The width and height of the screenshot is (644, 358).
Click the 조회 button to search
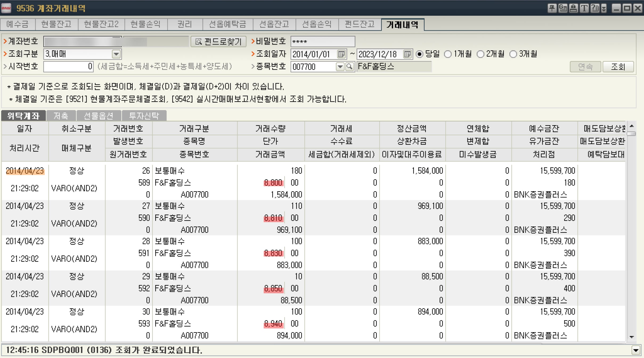pyautogui.click(x=624, y=66)
